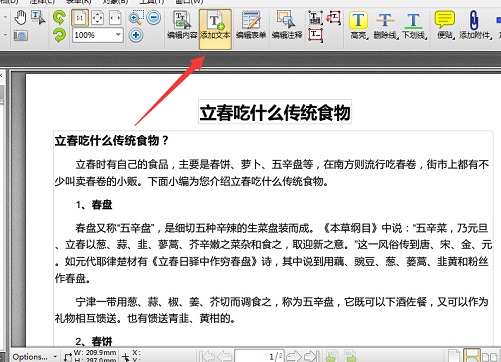This screenshot has height=362, width=501.
Task: Switch to single page layout
Action: click(454, 356)
